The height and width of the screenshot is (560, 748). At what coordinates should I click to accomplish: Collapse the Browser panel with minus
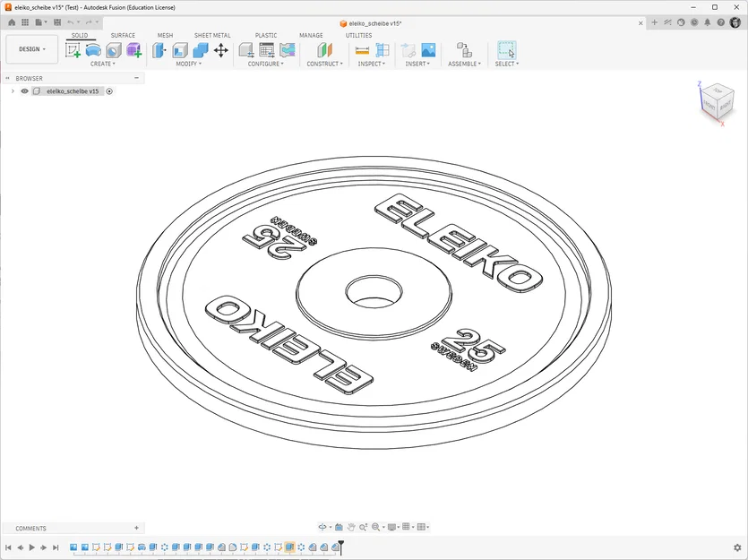coord(136,78)
